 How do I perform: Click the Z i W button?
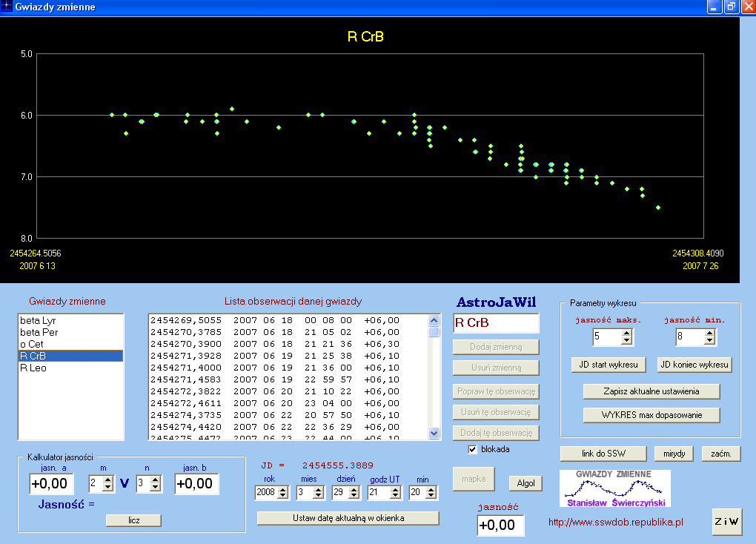[726, 521]
